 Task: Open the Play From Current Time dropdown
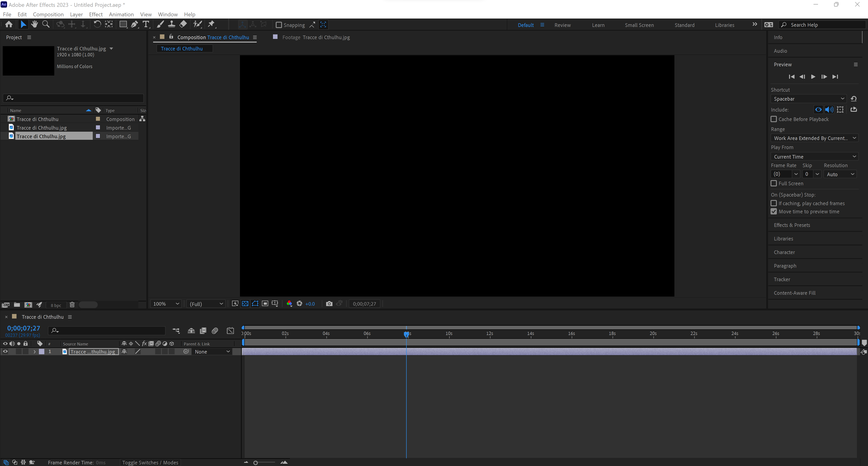(814, 157)
